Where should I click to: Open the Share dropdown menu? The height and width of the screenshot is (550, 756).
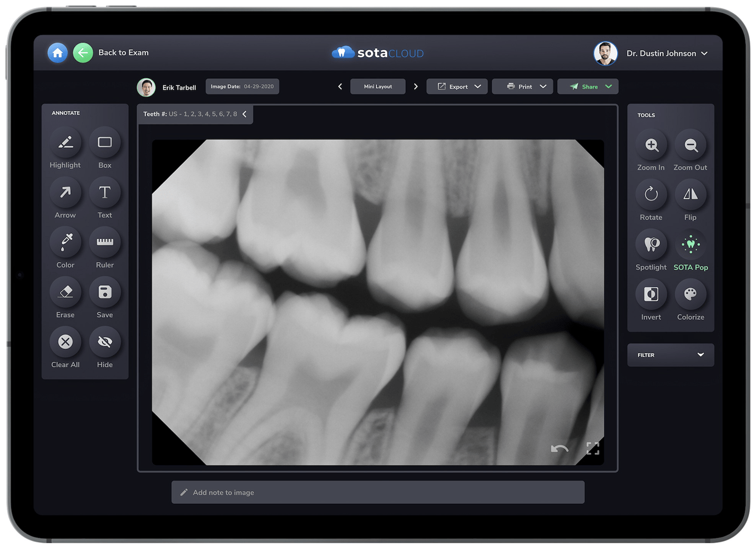pyautogui.click(x=588, y=86)
